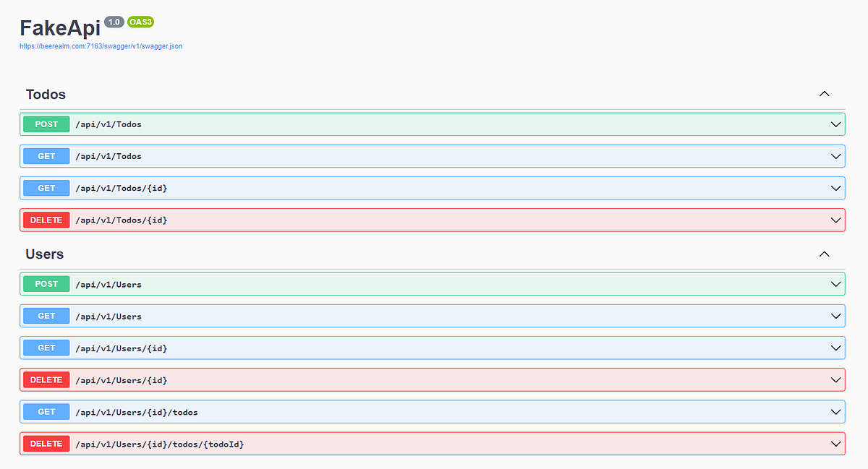Collapse the Todos section with its arrow
Viewport: 868px width, 469px height.
point(824,94)
